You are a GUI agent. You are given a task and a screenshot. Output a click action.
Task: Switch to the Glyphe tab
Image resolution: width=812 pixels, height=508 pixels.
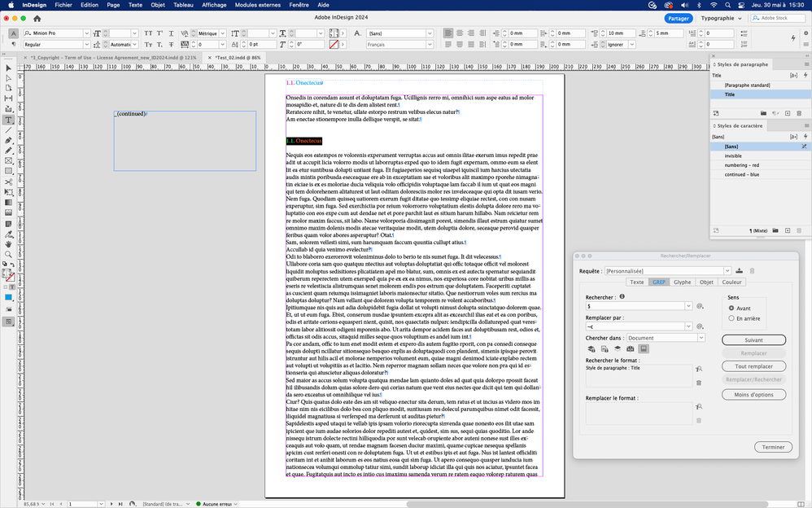(x=682, y=282)
